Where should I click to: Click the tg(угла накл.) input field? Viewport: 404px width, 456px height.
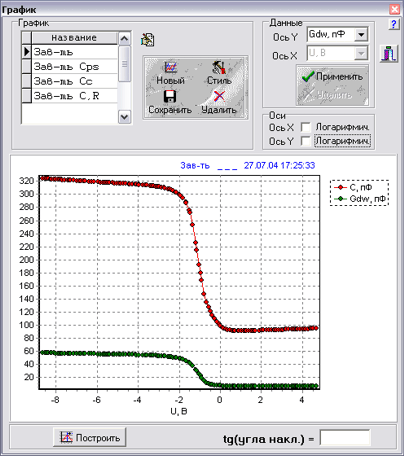[345, 438]
